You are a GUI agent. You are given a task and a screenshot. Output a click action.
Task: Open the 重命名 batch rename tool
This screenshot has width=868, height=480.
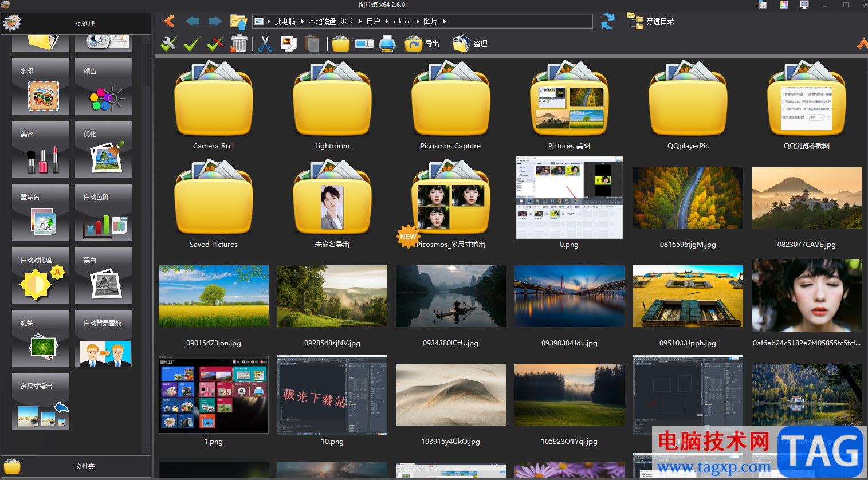(41, 213)
